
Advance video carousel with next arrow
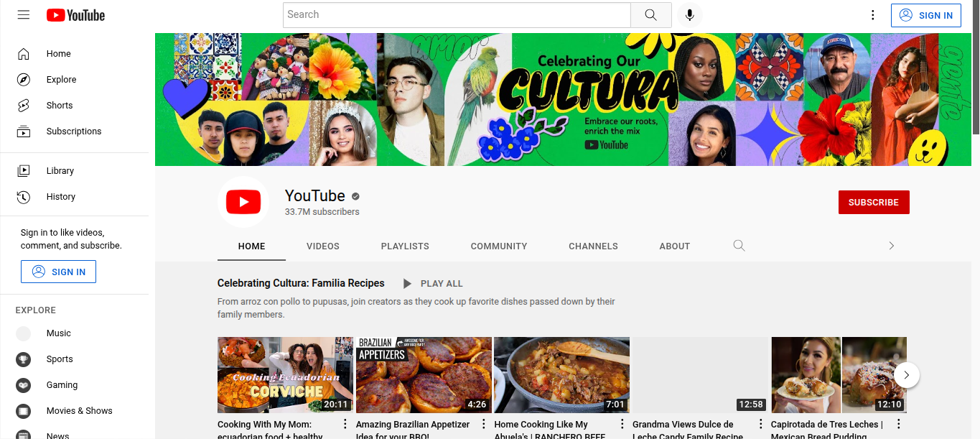point(907,375)
